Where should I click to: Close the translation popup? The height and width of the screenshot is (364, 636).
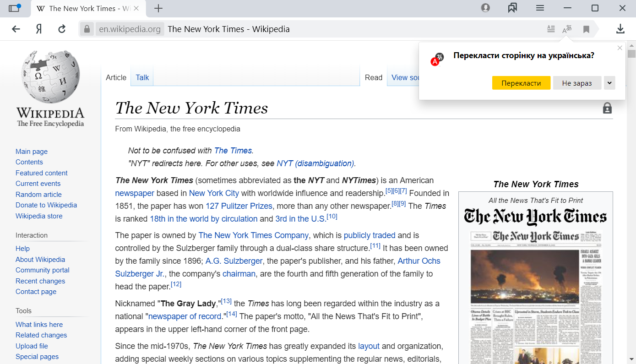click(x=620, y=48)
